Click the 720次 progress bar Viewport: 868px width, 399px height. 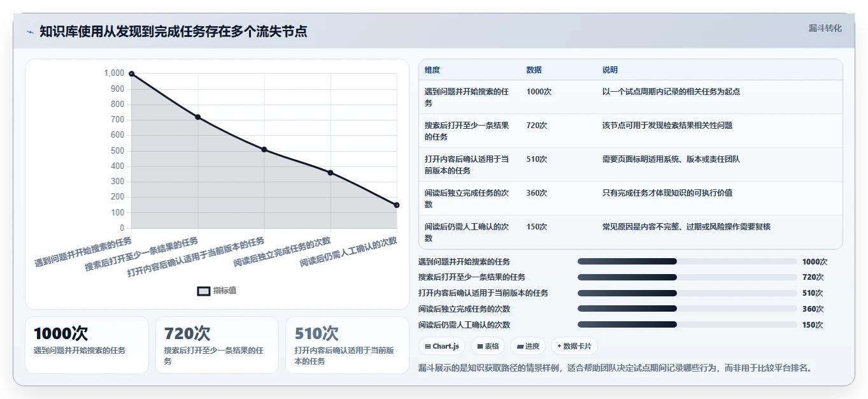(687, 277)
